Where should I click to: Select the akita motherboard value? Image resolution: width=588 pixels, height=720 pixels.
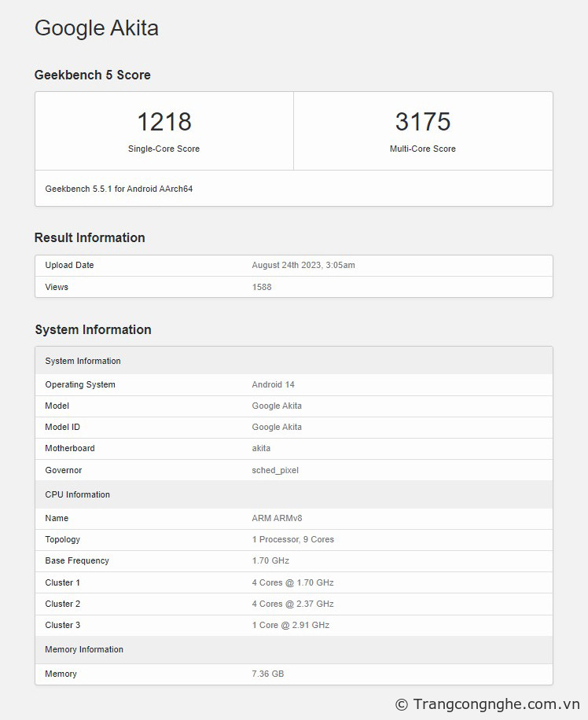pos(261,448)
